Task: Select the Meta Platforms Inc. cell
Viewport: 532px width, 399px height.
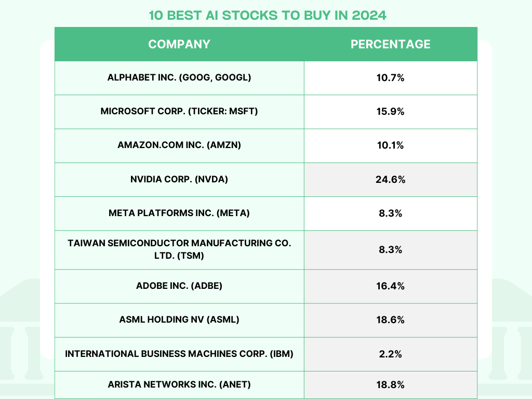Action: tap(179, 213)
